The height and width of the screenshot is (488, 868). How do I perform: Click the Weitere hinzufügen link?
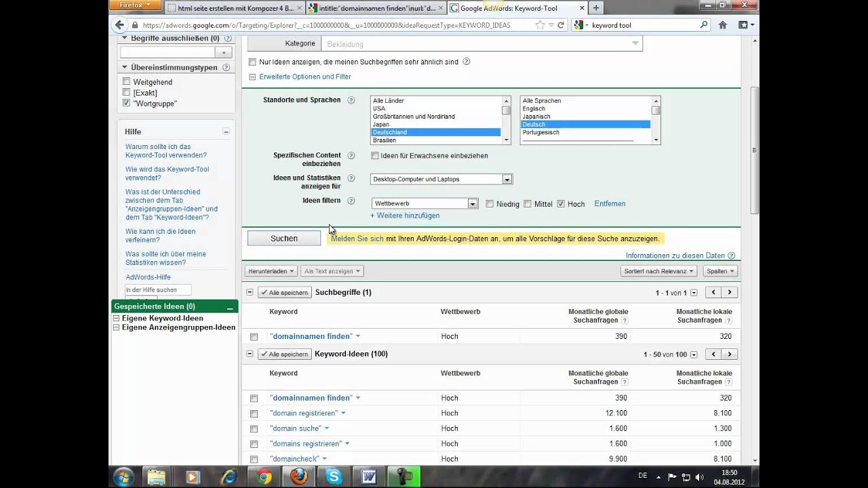405,216
